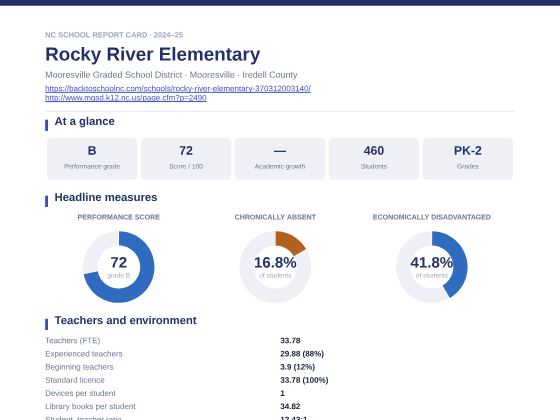The width and height of the screenshot is (560, 420).
Task: Open the mgsd.k12.nc.us page link
Action: 126,98
